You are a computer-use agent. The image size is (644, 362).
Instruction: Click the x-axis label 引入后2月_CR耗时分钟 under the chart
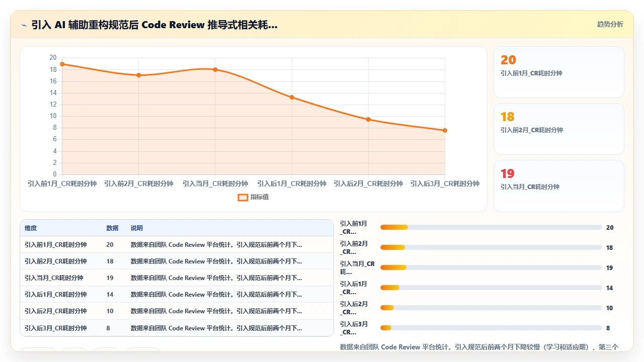[x=368, y=184]
